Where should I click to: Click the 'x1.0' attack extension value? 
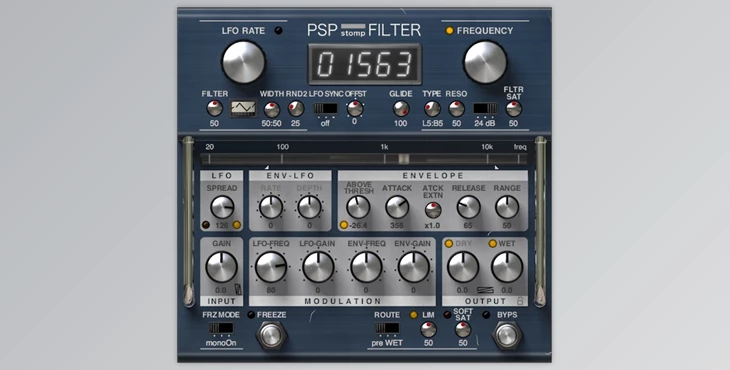pos(433,226)
